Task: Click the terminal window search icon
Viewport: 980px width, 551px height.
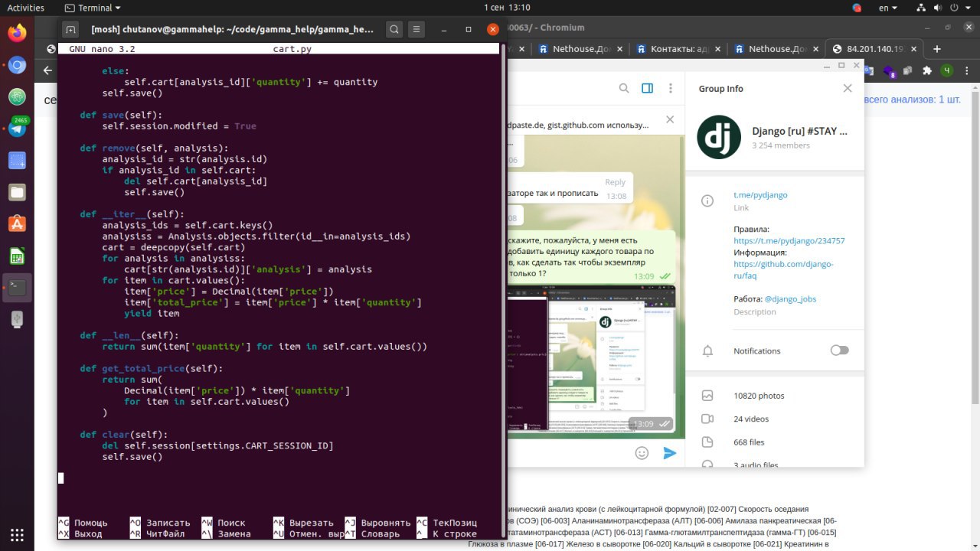Action: pyautogui.click(x=394, y=29)
